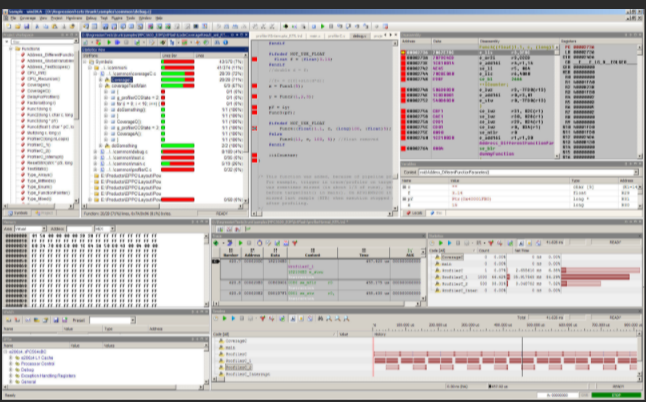
Task: Open the Hardware menu
Action: pos(74,18)
